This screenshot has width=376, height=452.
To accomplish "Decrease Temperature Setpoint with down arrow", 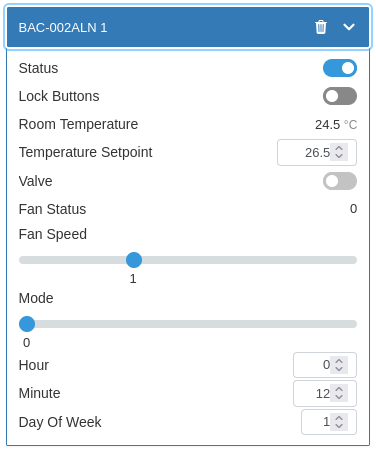I will pyautogui.click(x=339, y=156).
